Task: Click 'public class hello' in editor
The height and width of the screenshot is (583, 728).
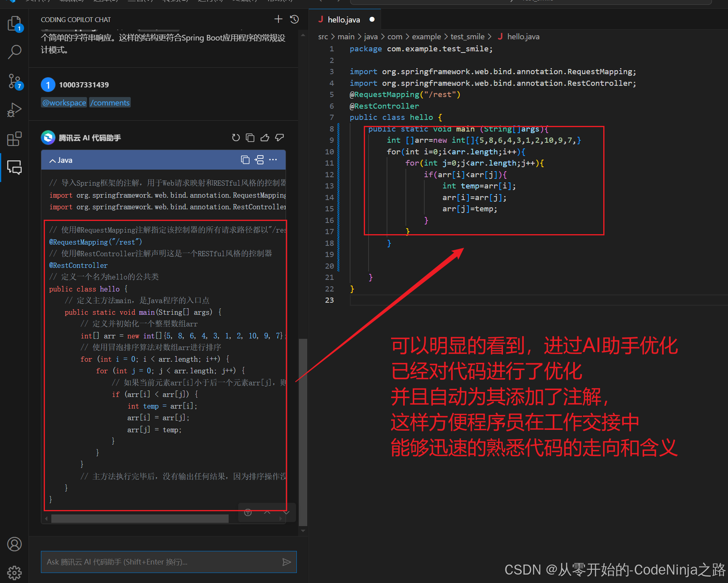Action: [391, 117]
